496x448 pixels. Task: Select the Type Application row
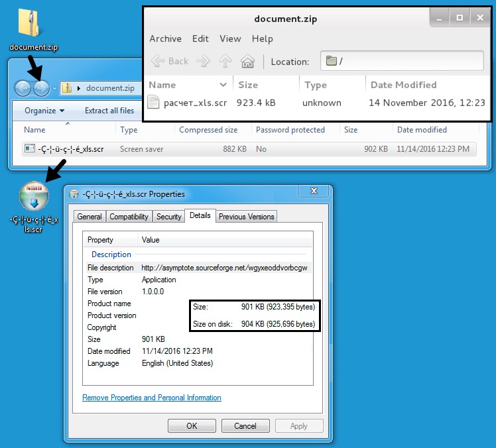pos(199,280)
